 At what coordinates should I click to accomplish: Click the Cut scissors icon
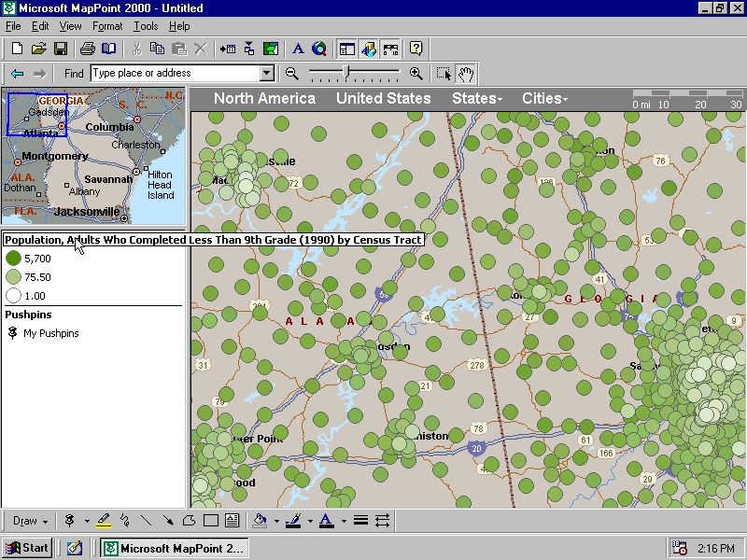[136, 49]
